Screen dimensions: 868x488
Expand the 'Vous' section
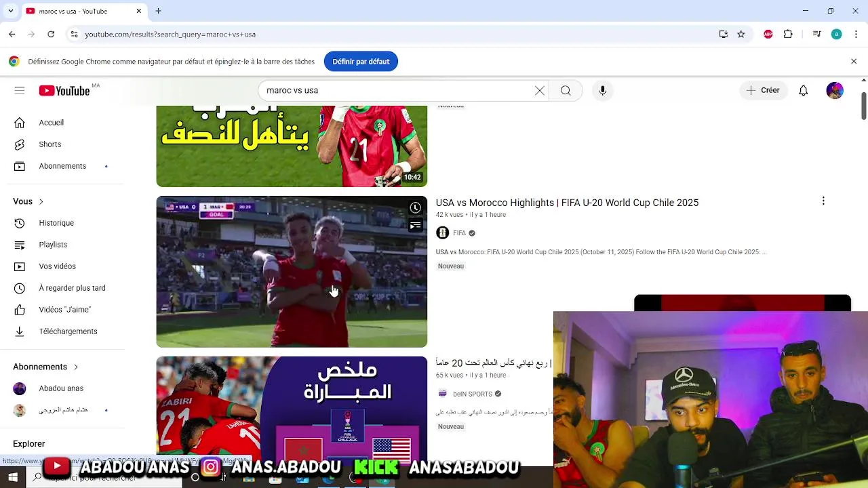coord(28,201)
